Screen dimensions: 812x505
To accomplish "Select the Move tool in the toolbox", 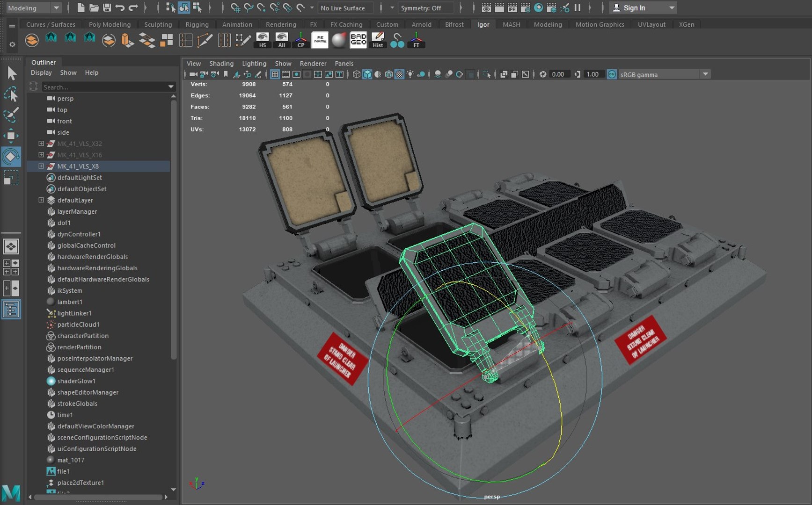I will tap(11, 136).
